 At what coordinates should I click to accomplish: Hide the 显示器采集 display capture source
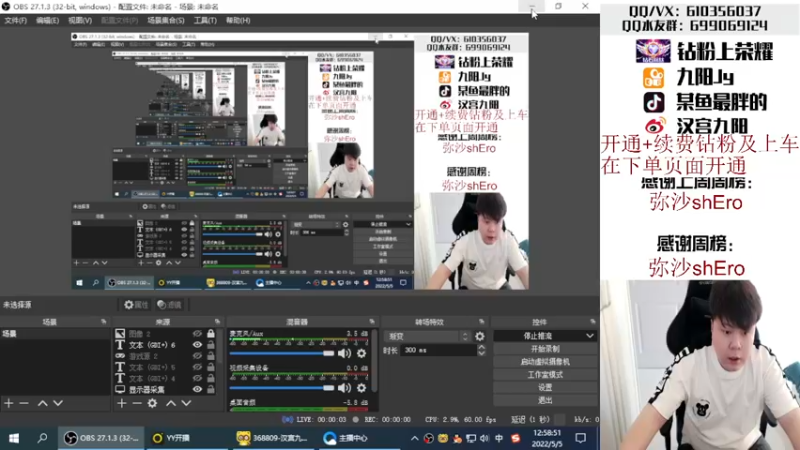click(197, 389)
